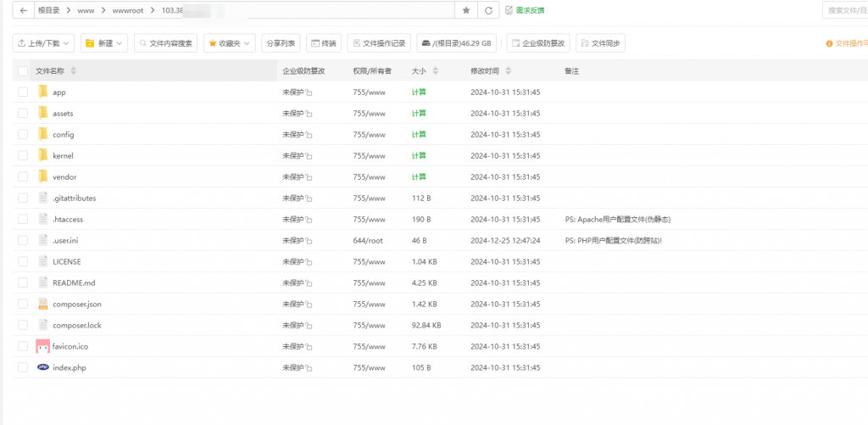
Task: Click the 未保护 status in assets row
Action: click(x=292, y=113)
